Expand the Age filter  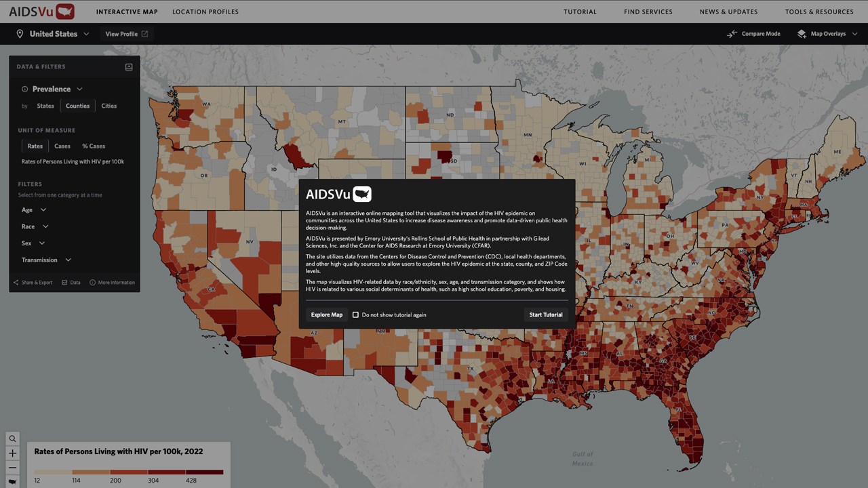[x=34, y=210]
